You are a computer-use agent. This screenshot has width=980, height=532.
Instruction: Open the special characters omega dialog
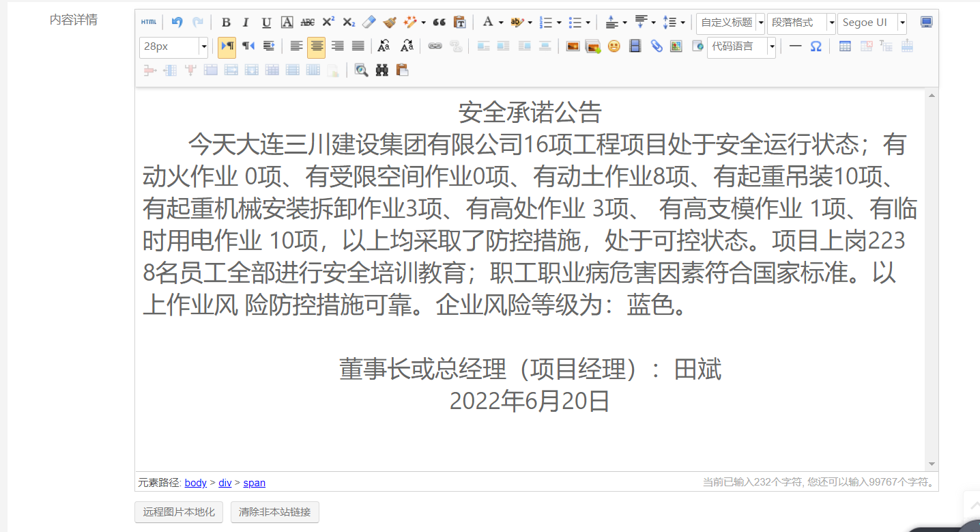[816, 46]
